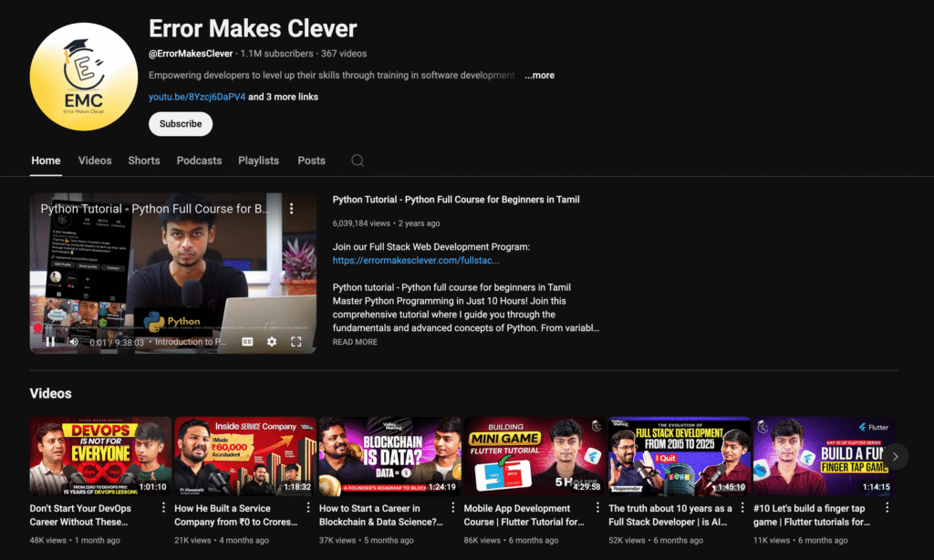934x560 pixels.
Task: Mute the featured video volume icon
Action: (74, 341)
